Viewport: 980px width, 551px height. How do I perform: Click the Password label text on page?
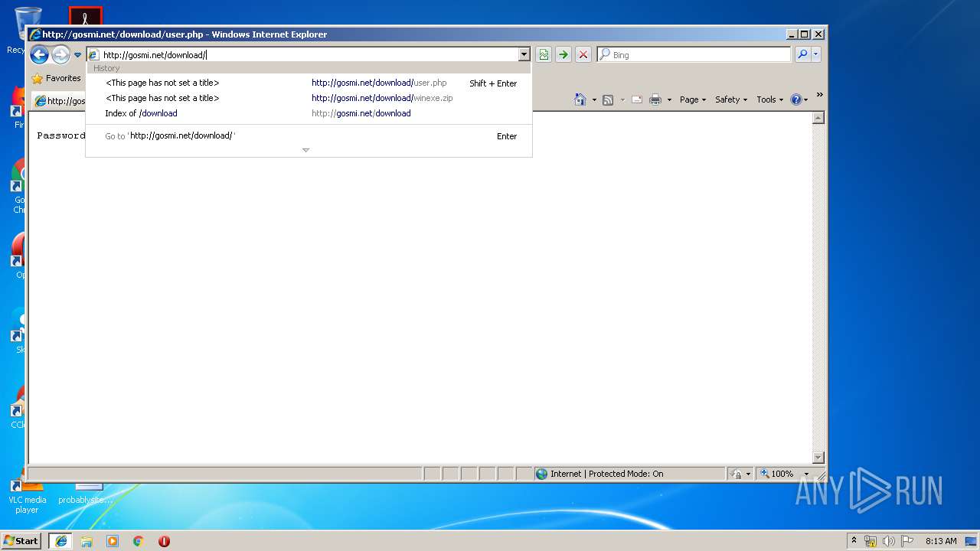tap(61, 135)
